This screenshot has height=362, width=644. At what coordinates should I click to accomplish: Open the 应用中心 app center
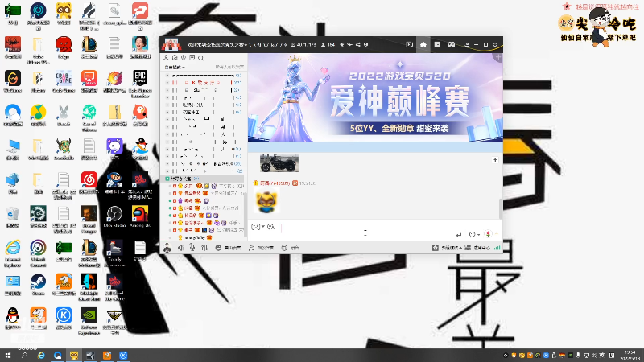pyautogui.click(x=477, y=248)
